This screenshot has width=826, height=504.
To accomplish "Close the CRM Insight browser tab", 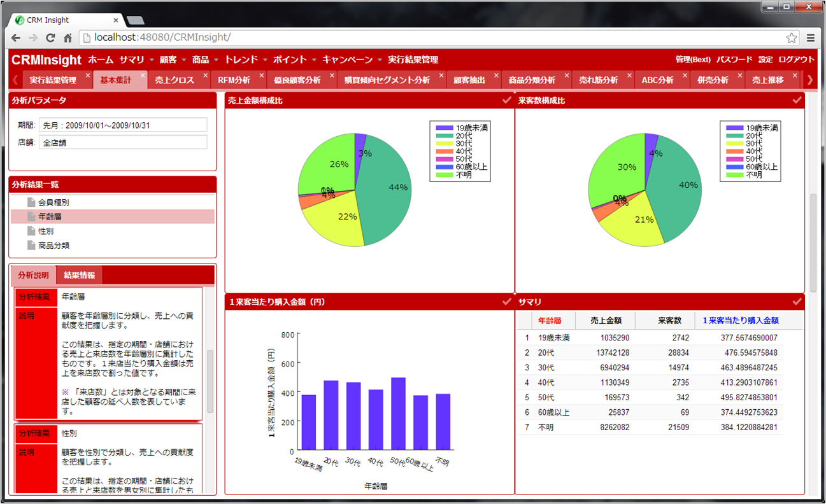I will [115, 20].
